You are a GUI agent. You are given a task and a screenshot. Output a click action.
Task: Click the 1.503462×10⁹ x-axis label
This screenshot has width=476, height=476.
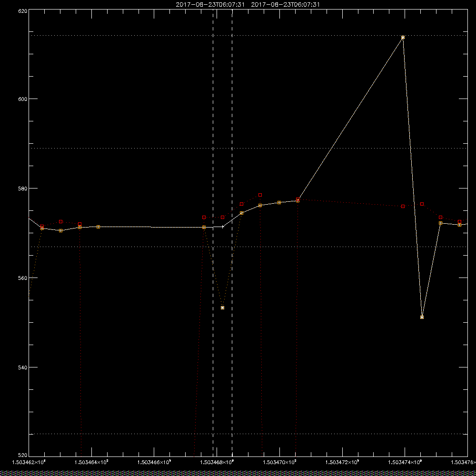(29, 462)
